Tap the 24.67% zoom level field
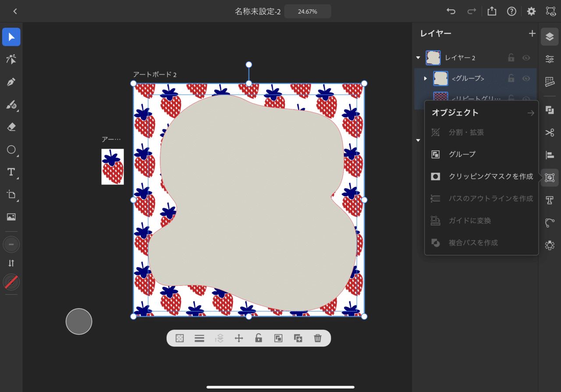The image size is (561, 392). click(x=307, y=11)
